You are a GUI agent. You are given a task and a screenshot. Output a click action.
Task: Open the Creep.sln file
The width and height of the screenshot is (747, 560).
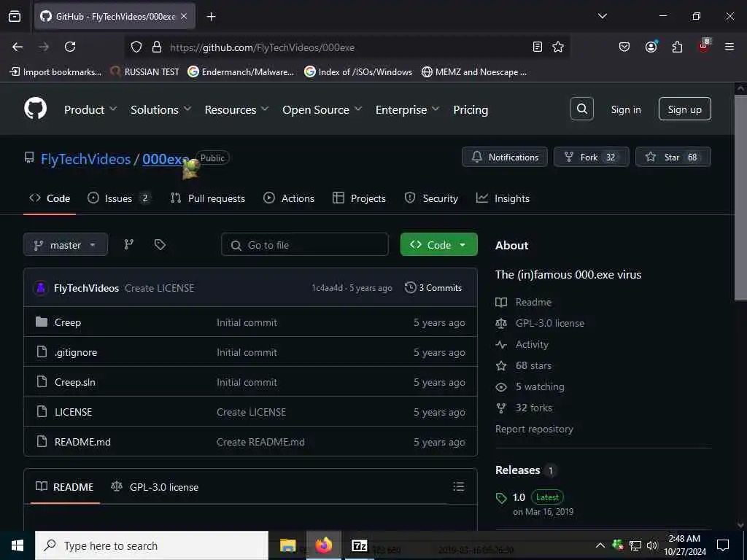click(x=75, y=382)
